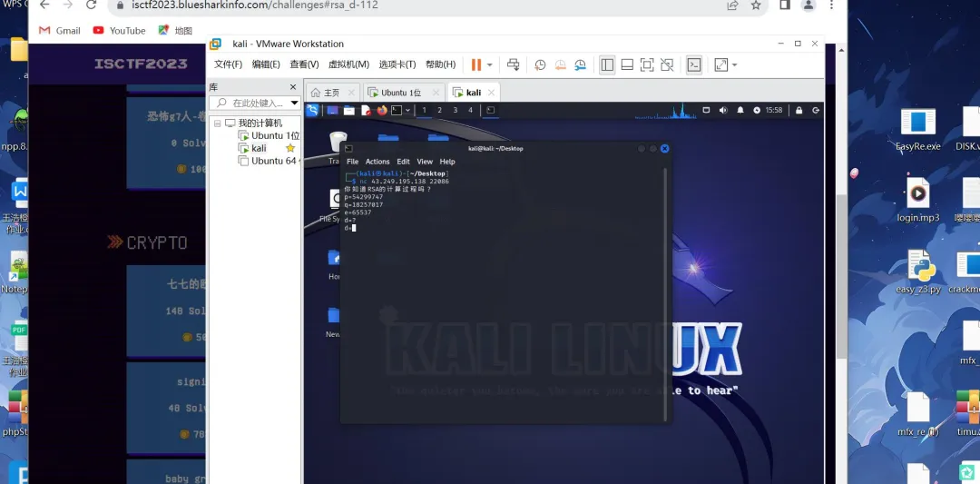Click the Unity mode icon in VMware toolbar
This screenshot has height=484, width=980.
point(667,65)
